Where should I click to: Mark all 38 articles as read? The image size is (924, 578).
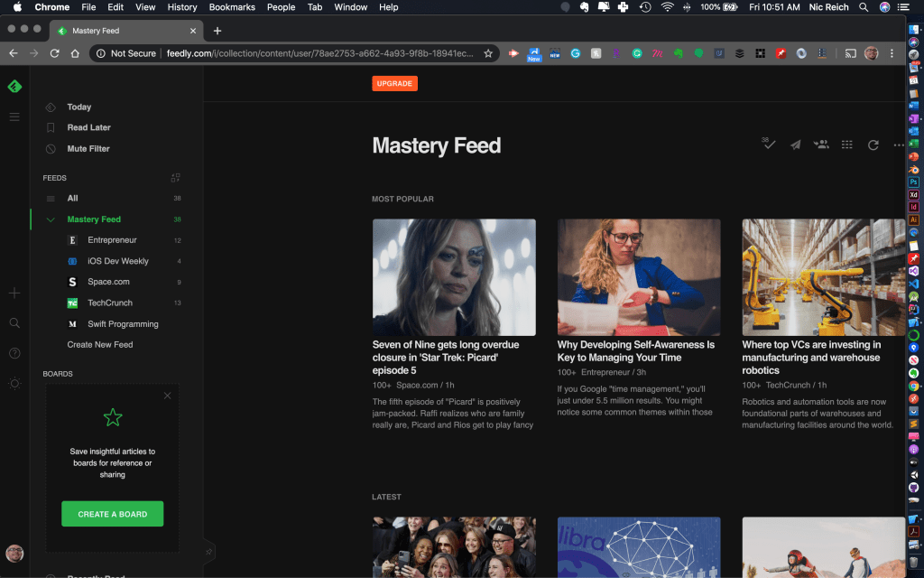(x=769, y=144)
